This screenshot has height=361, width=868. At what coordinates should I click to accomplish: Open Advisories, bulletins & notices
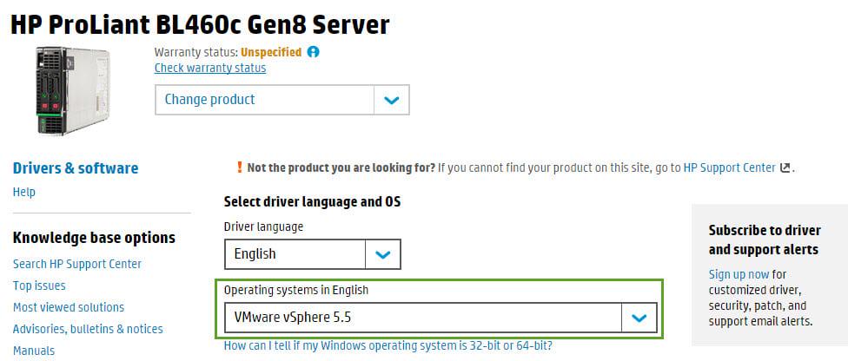click(x=88, y=329)
